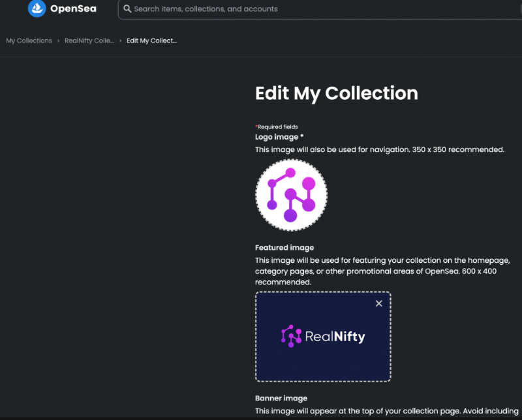522x420 pixels.
Task: Click the Required fields note
Action: 276,127
